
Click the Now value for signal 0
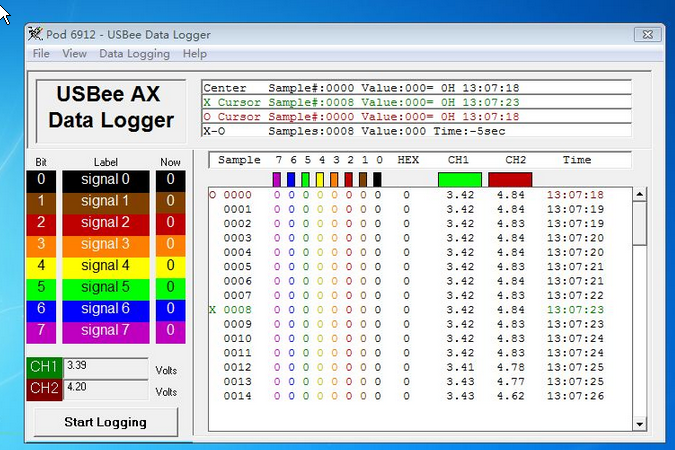(170, 181)
